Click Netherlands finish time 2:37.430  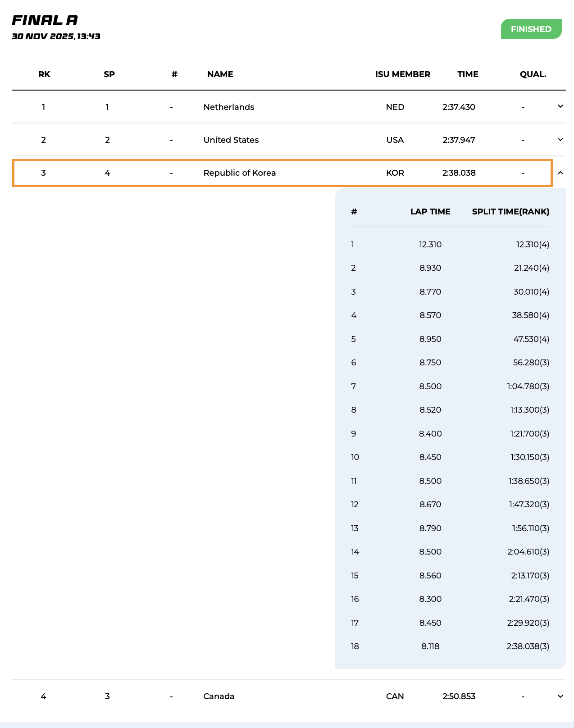459,107
